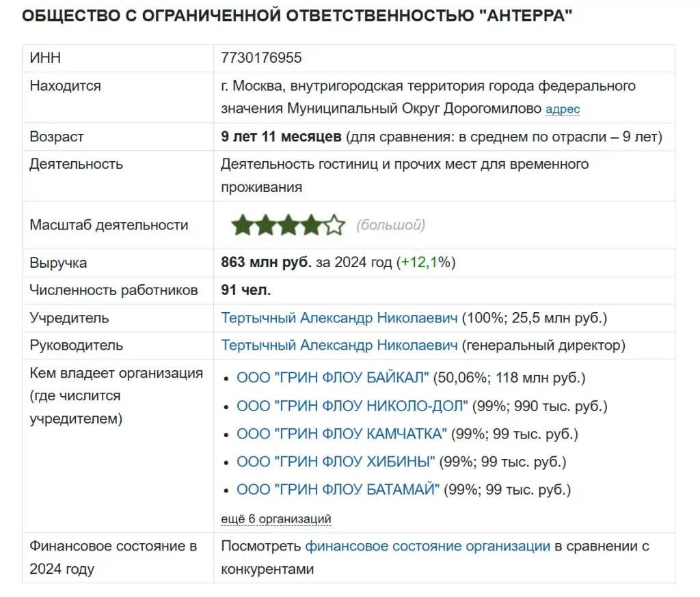Open the 'адрес' link in Находится row
The height and width of the screenshot is (597, 700).
pyautogui.click(x=563, y=109)
